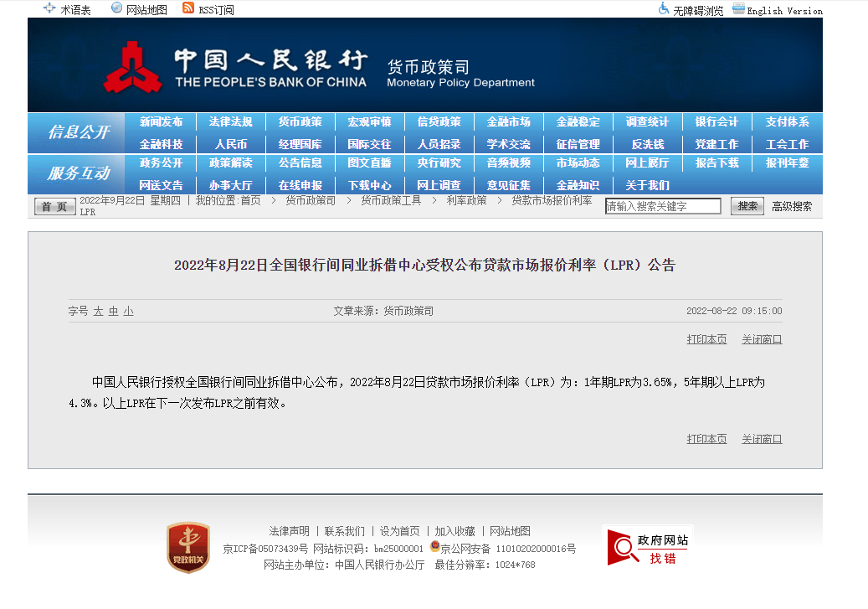Click the lower 打印本页 print link
Screen dimensions: 868x609
(x=706, y=439)
